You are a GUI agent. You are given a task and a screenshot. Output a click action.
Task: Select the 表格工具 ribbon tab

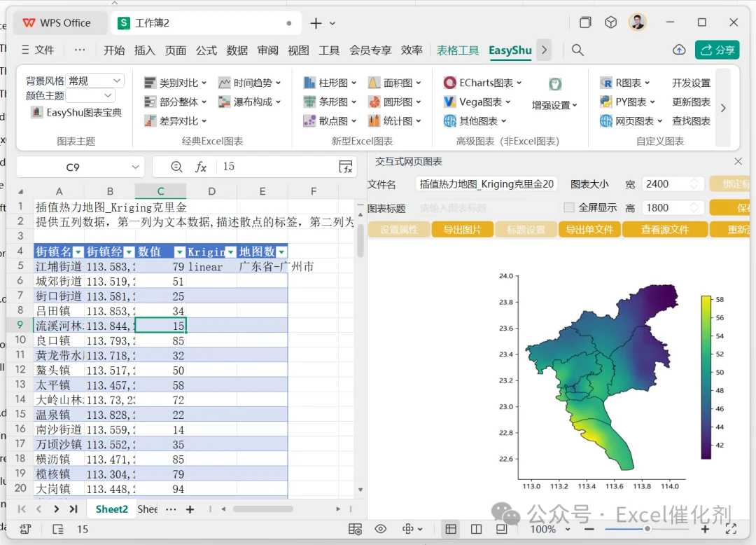tap(458, 50)
